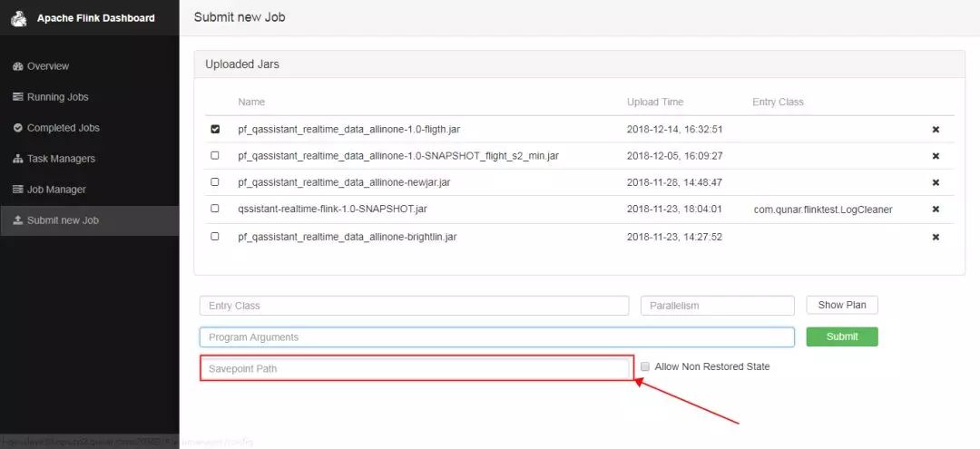Click upload time 2018-12-14, 16:32:51
Image resolution: width=980 pixels, height=449 pixels.
coord(674,130)
